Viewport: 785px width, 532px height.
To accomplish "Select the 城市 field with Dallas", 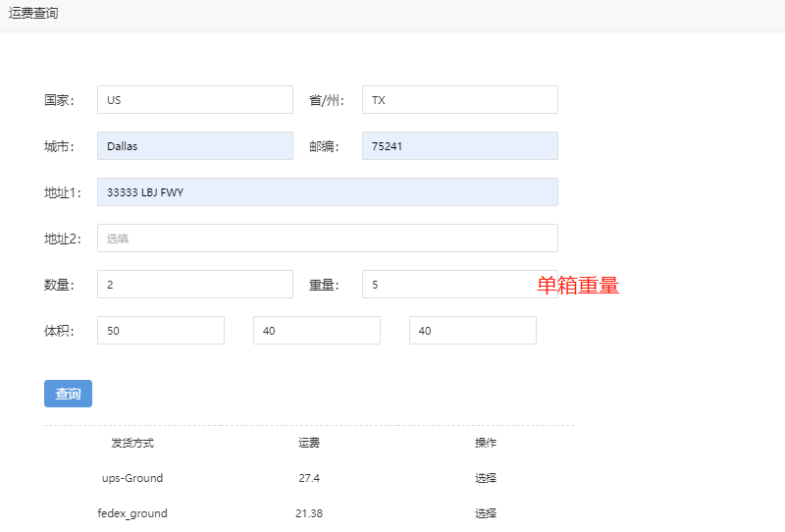I will (x=194, y=145).
